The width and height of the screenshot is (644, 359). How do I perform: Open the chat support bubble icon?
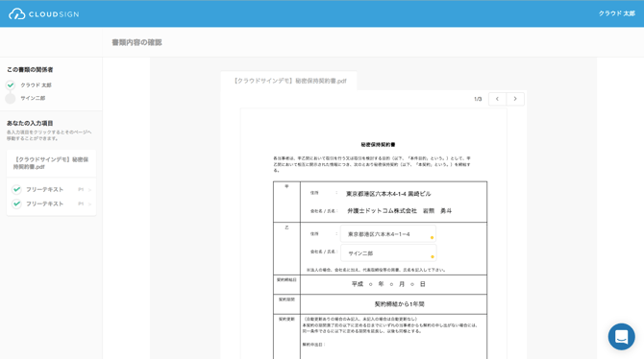point(621,337)
